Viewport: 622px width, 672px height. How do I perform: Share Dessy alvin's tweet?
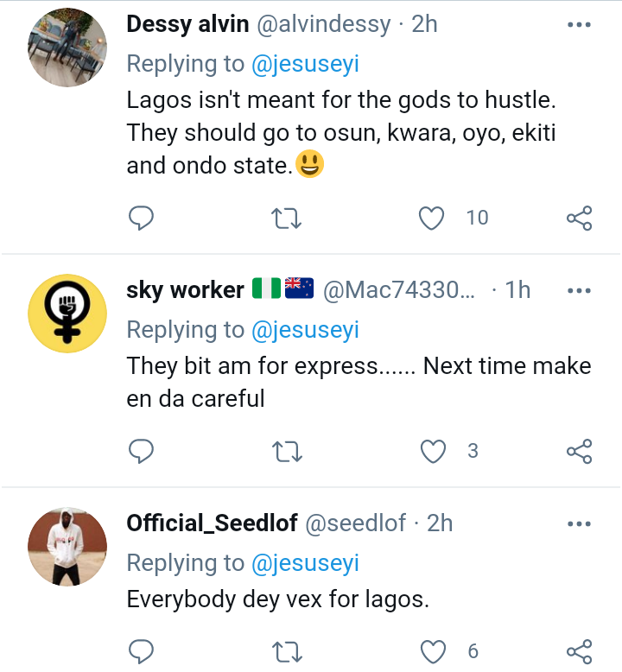[x=580, y=219]
